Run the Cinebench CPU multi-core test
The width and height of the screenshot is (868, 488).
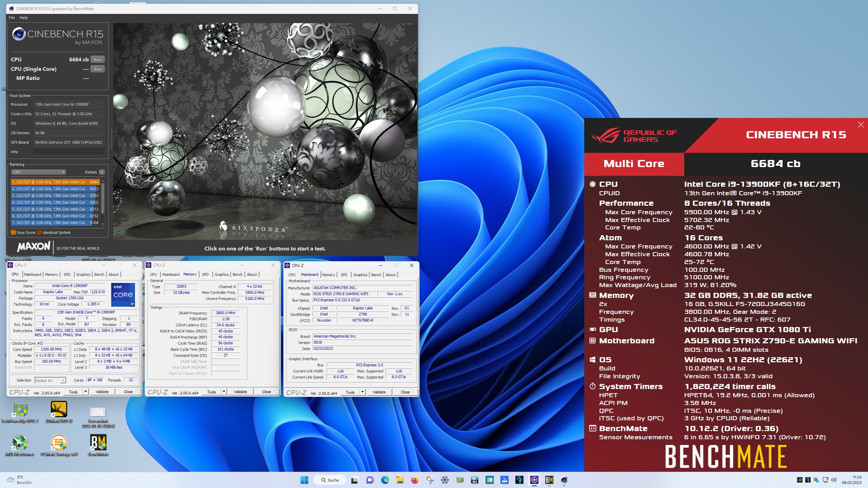[98, 60]
